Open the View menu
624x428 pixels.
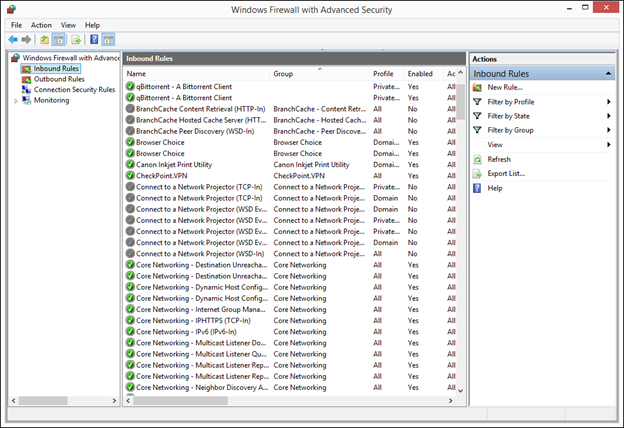pyautogui.click(x=68, y=25)
